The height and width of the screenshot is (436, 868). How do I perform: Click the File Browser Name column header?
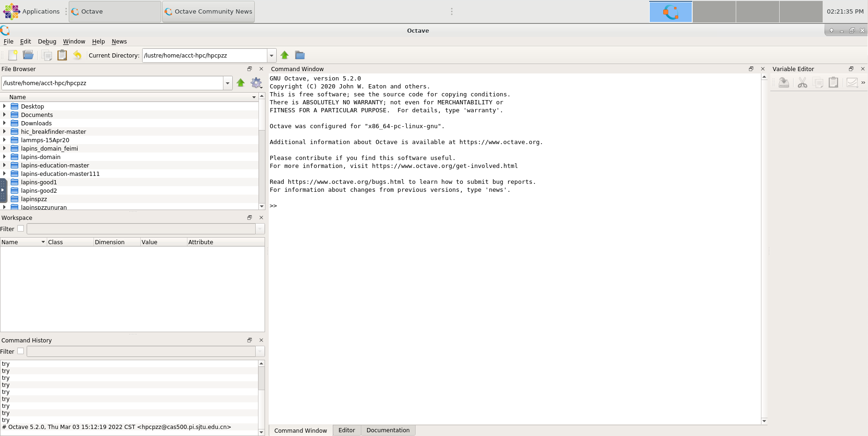(129, 97)
